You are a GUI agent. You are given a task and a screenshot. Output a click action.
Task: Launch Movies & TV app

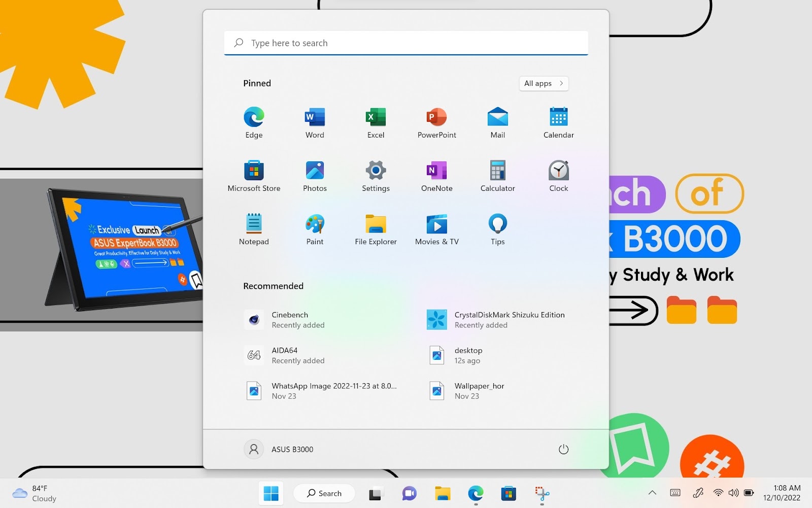[436, 229]
